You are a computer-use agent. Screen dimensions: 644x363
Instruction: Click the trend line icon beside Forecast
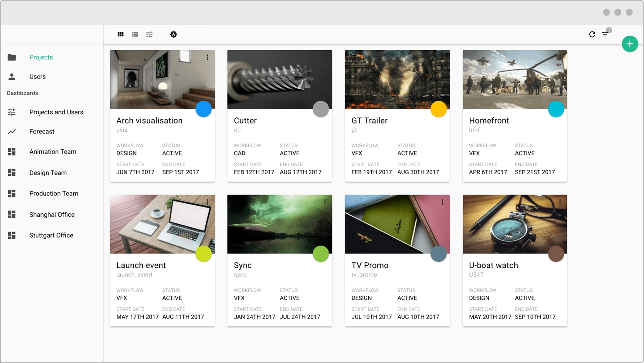tap(12, 131)
